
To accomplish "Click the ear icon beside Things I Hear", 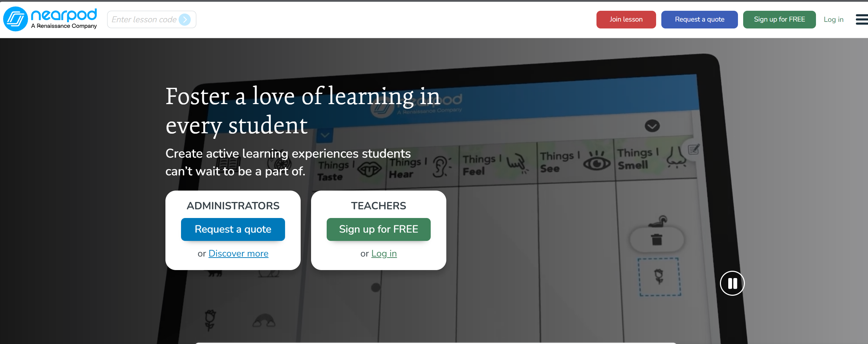I will 441,167.
